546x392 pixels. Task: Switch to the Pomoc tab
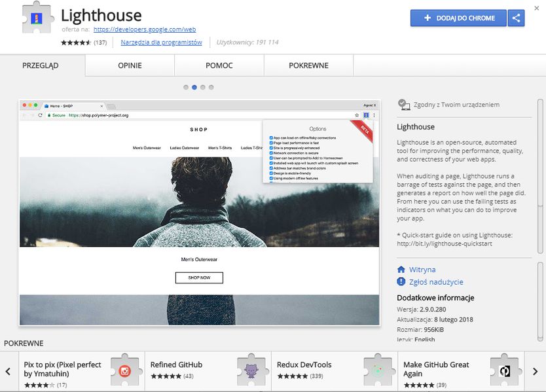tap(219, 66)
